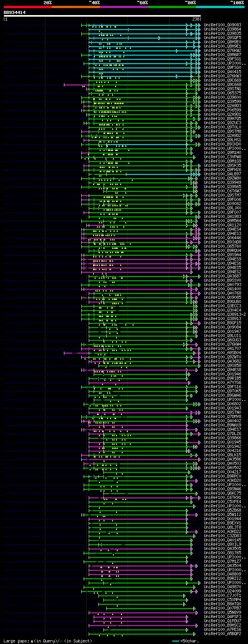The image size is (248, 644).
Task: Select hit label UniRef100_Q4LB97
Action: tap(222, 174)
